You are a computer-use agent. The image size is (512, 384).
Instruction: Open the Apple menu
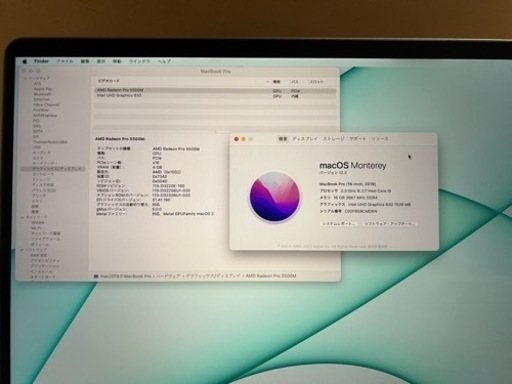coord(25,61)
